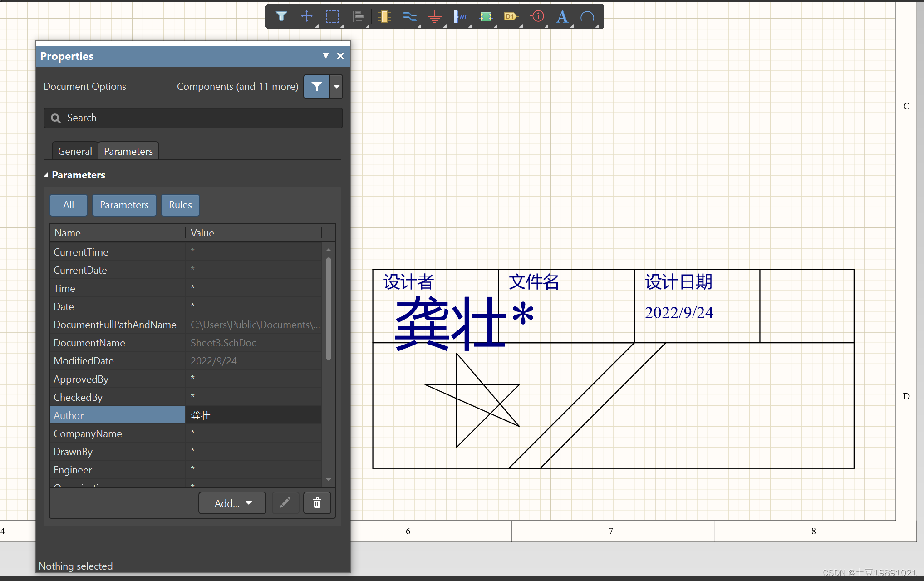Open the align objects tool
Viewport: 924px width, 581px height.
coord(358,16)
